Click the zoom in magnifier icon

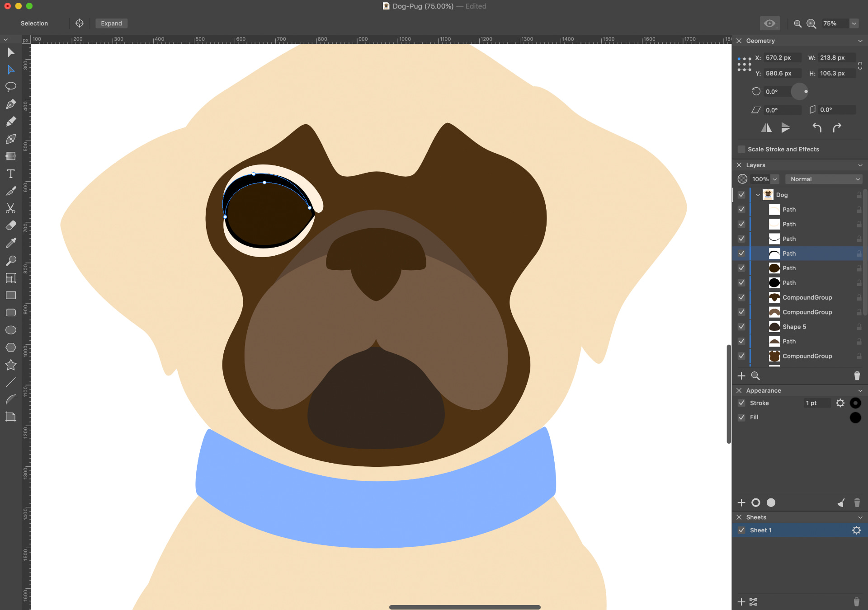[x=811, y=23]
